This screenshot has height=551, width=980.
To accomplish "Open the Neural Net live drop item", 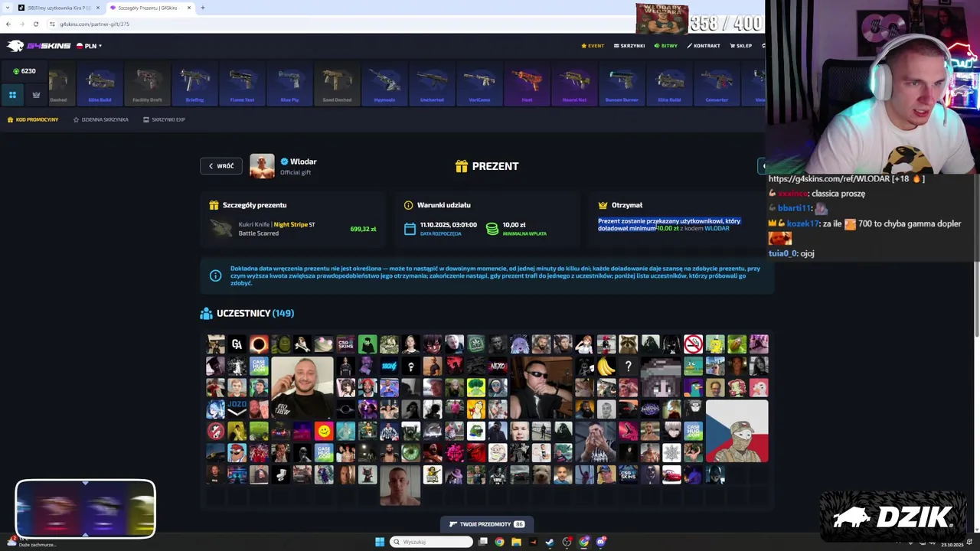I will (x=574, y=85).
